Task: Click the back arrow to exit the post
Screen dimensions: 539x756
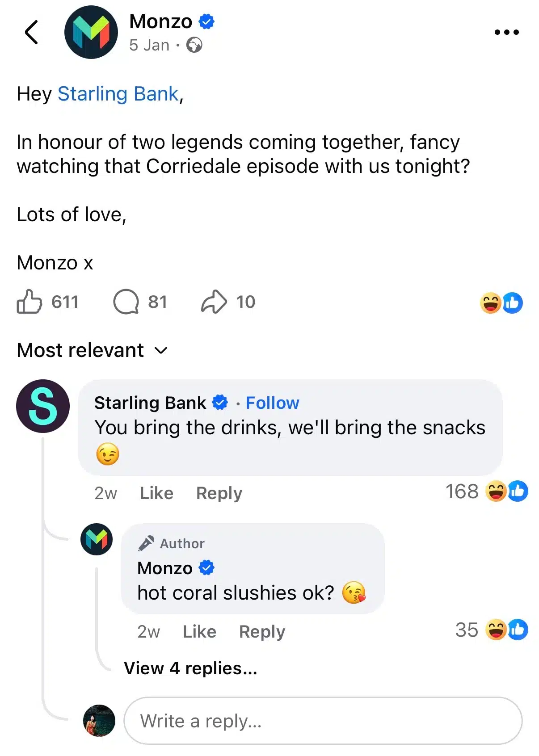Action: click(x=31, y=32)
